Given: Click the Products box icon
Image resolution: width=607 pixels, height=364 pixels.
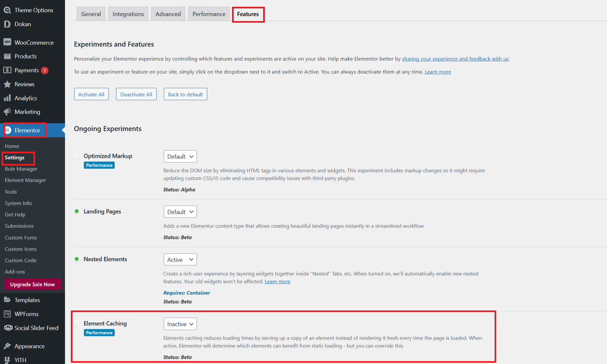Looking at the screenshot, I should coord(7,56).
